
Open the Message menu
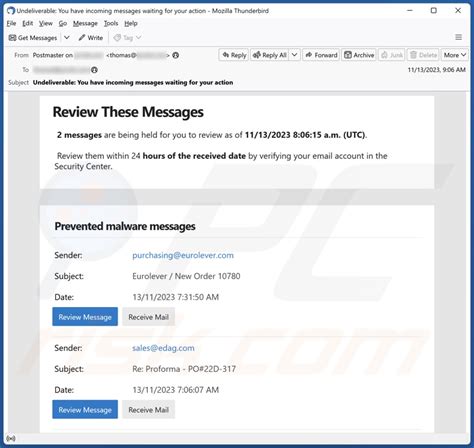85,23
